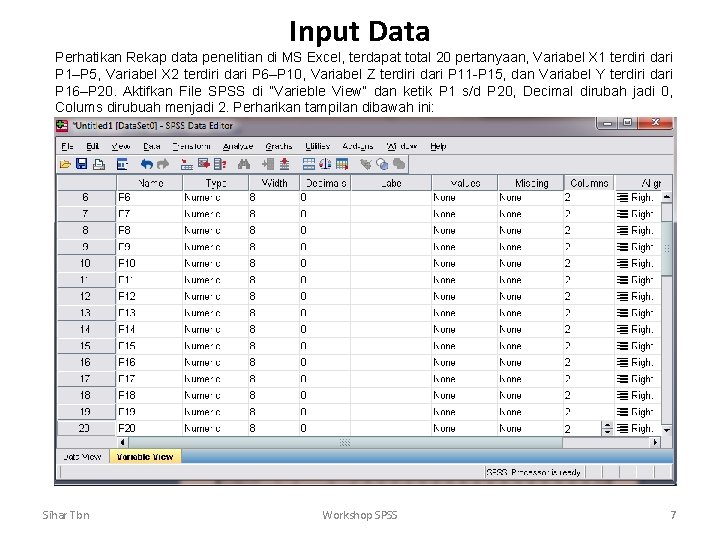The image size is (720, 540).
Task: Open the Help menu
Action: point(438,146)
